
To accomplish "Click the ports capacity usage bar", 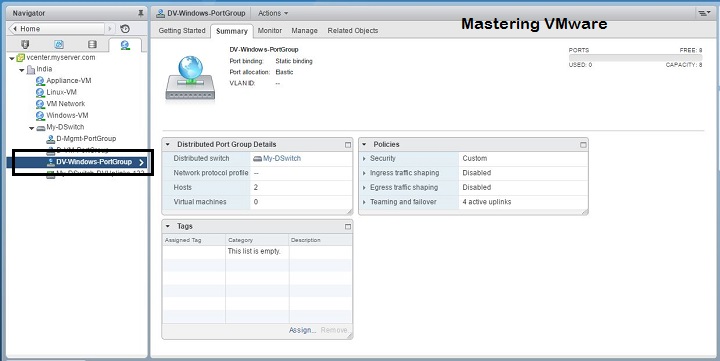I will pyautogui.click(x=635, y=58).
